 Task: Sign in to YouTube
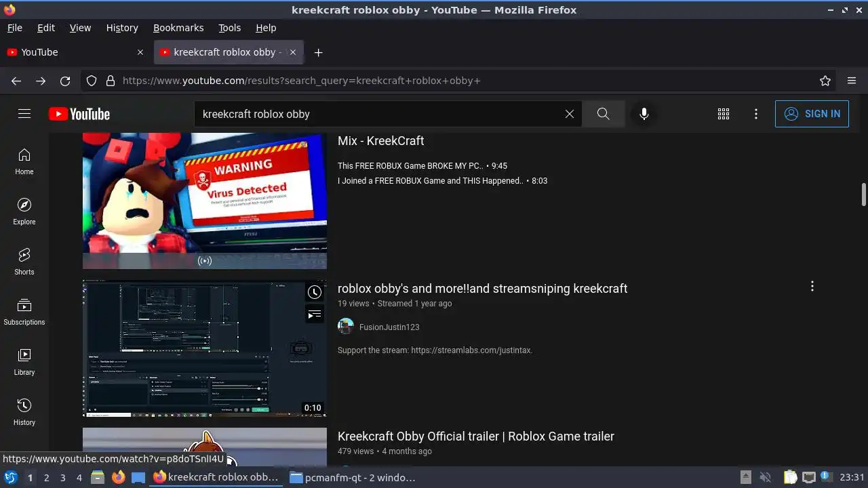[x=812, y=114]
